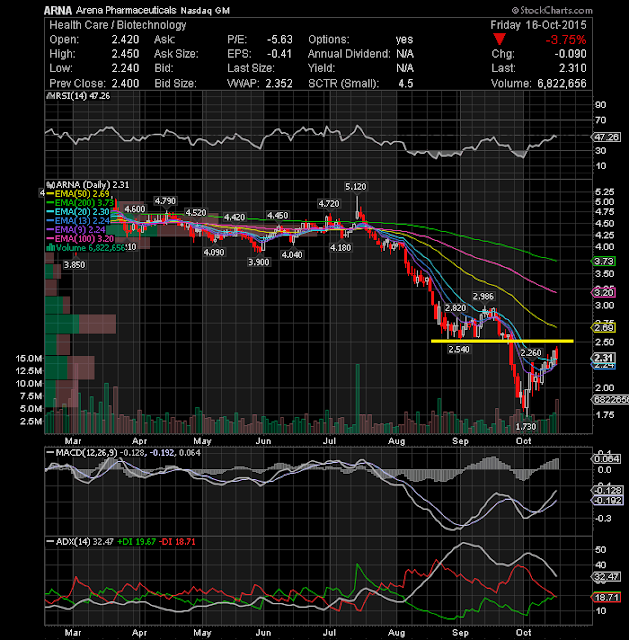
Task: Select the ARNA ticker symbol in header
Action: [x=58, y=10]
